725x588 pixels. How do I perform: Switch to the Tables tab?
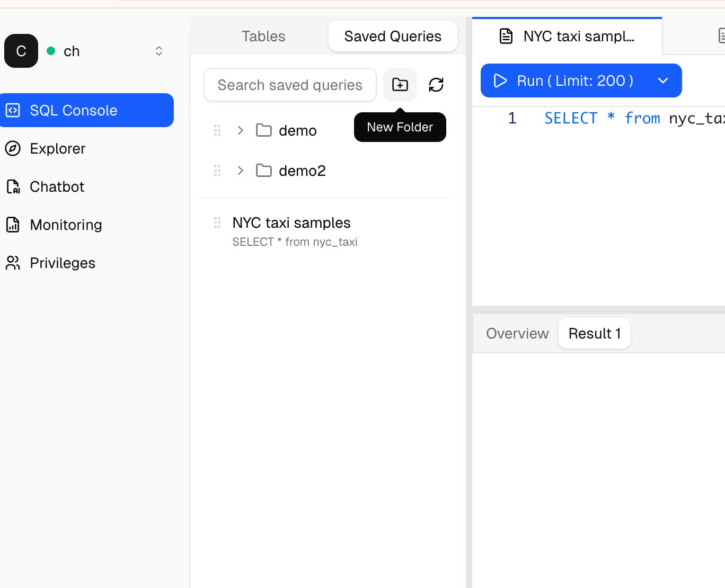263,37
